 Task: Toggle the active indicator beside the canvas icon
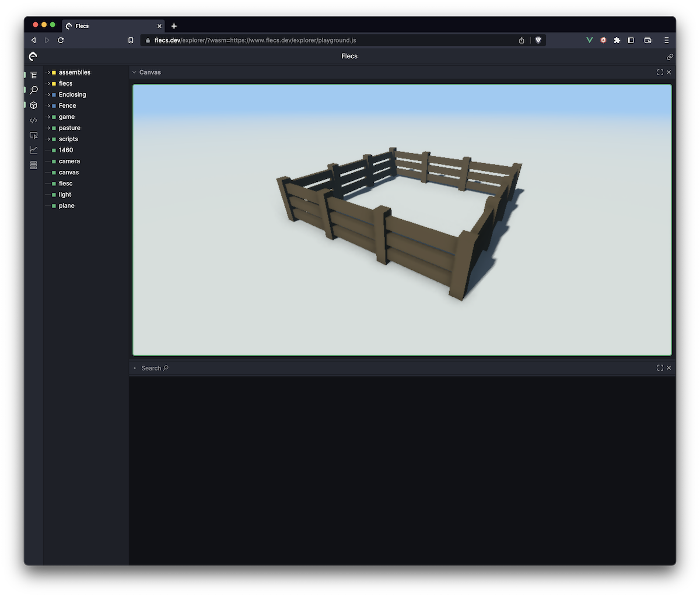point(26,105)
